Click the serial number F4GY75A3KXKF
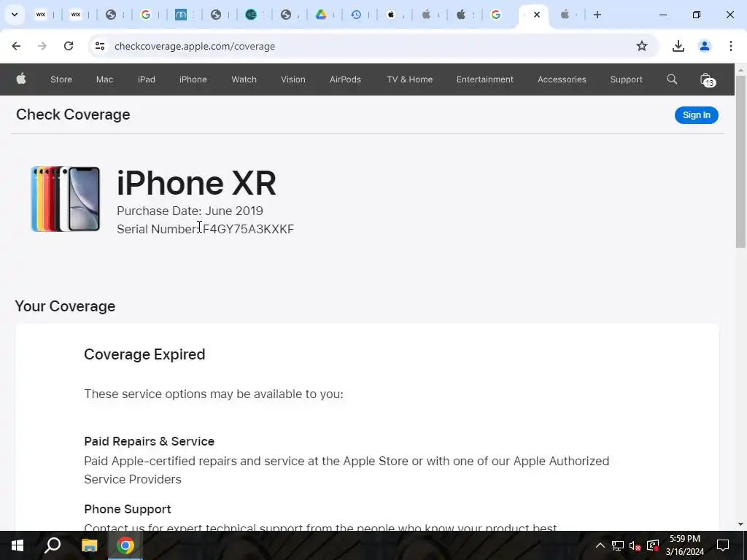The height and width of the screenshot is (560, 747). click(248, 229)
